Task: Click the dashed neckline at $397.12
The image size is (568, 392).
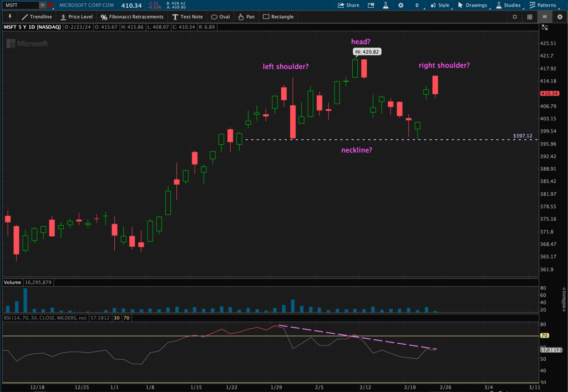Action: [388, 139]
